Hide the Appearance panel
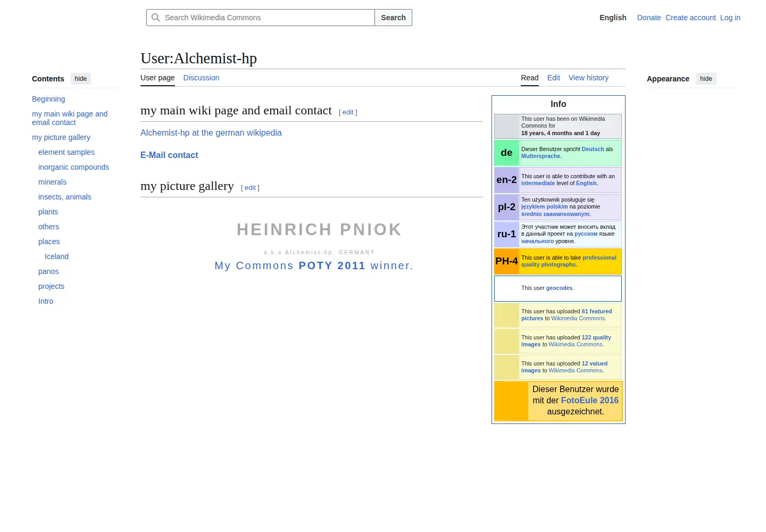Screen dimensions: 766x532 pyautogui.click(x=706, y=79)
